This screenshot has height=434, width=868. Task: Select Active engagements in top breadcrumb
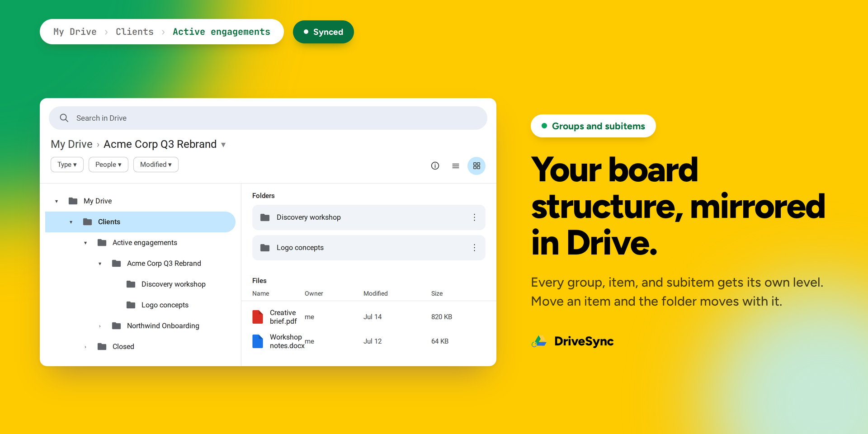click(x=222, y=32)
